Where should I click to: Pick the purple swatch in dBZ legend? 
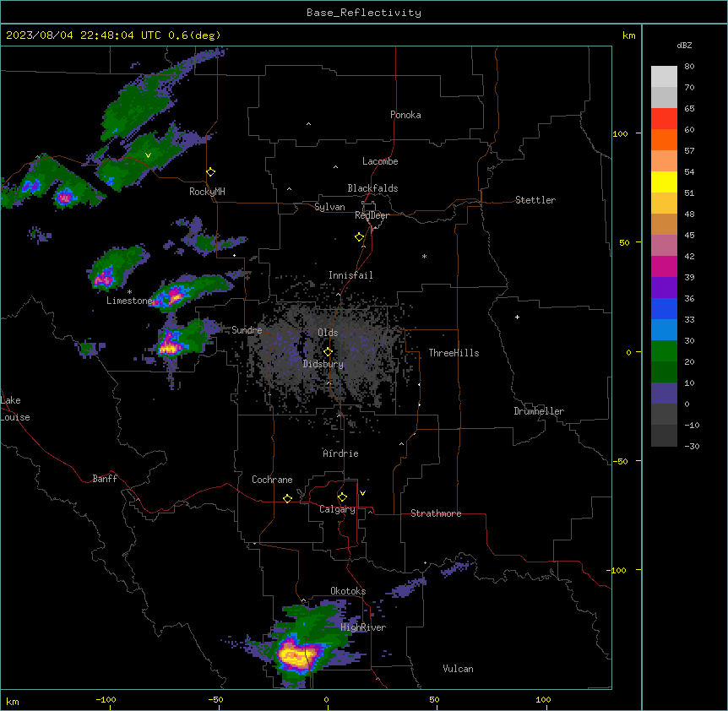(664, 288)
